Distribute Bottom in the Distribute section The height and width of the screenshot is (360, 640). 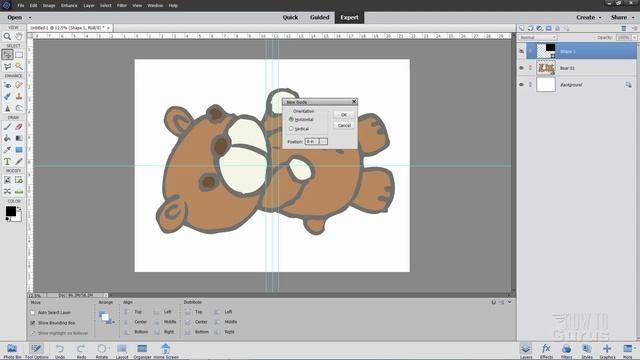pos(197,332)
